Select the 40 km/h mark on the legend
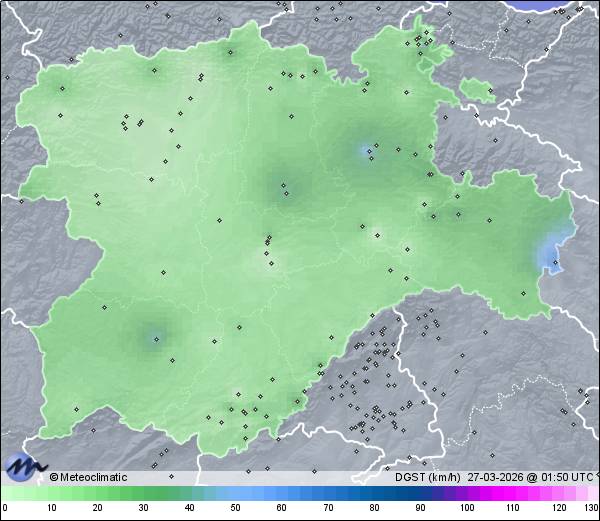This screenshot has width=600, height=521. pos(189,508)
